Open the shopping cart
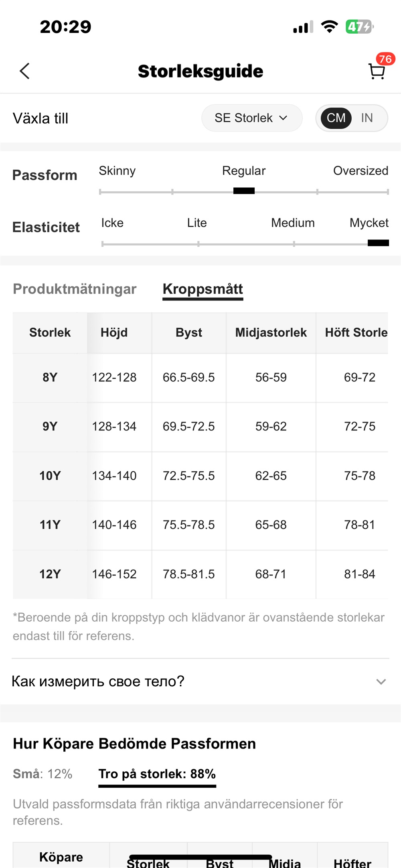This screenshot has width=401, height=868. coord(377,71)
